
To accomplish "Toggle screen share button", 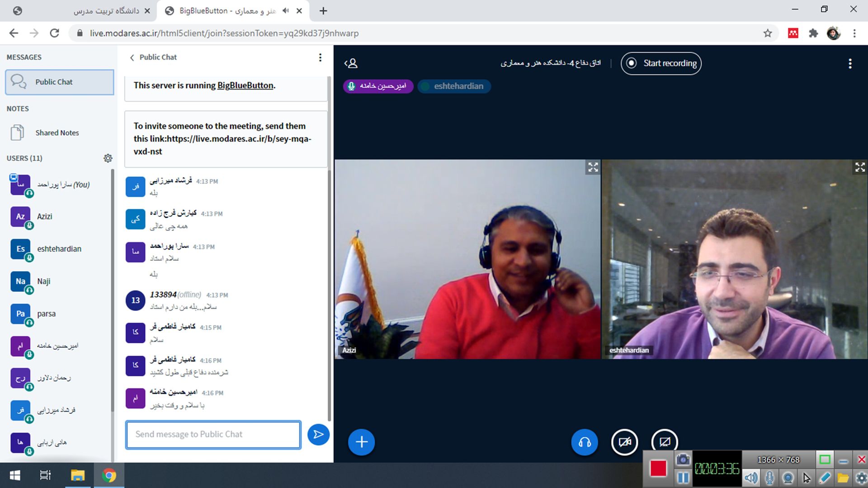I will click(x=664, y=441).
